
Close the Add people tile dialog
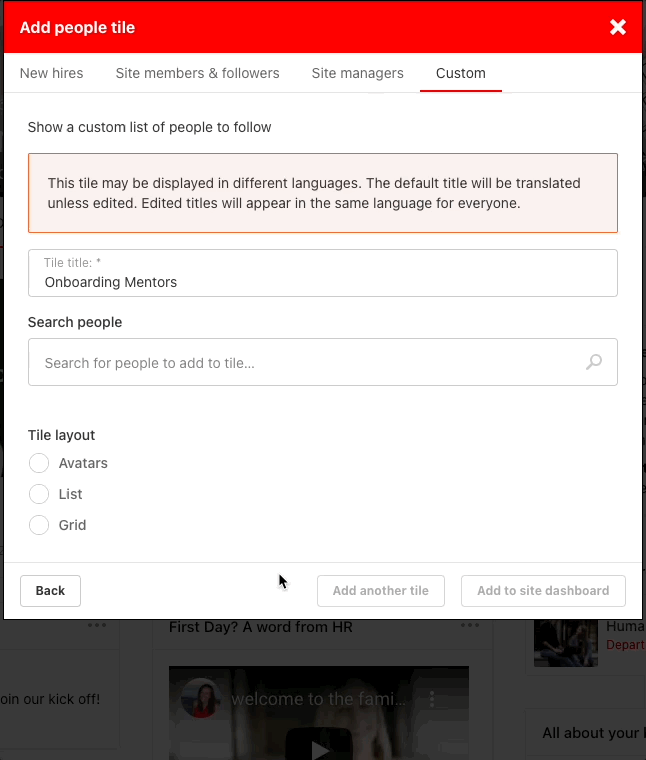[x=618, y=27]
